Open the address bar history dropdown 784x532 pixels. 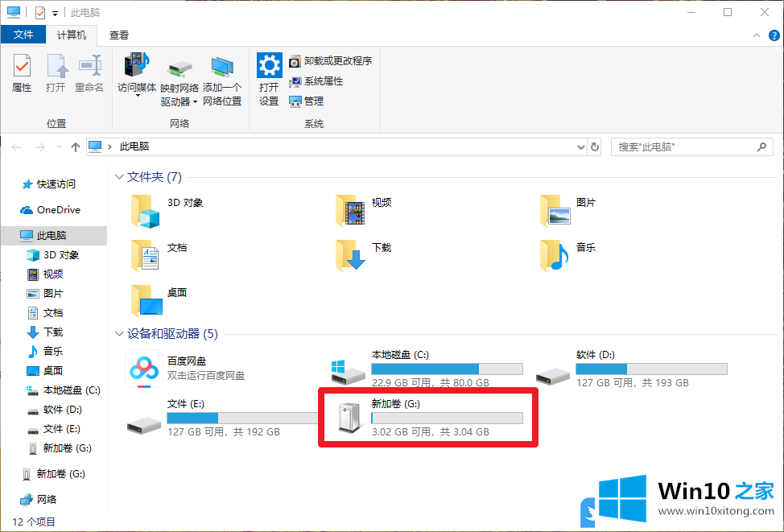(x=580, y=147)
